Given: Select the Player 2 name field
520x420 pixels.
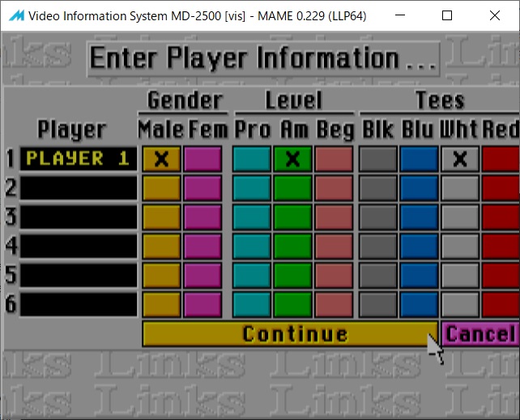Looking at the screenshot, I should point(79,189).
